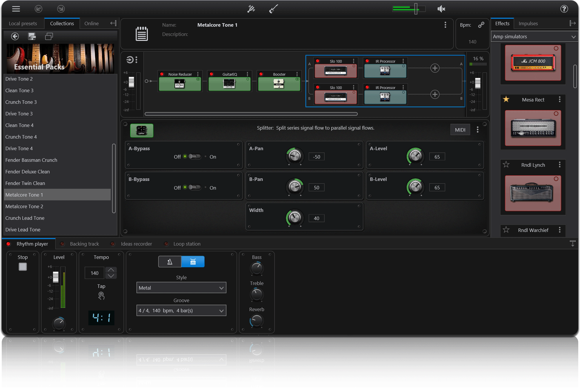580x392 pixels.
Task: Toggle the A-Bypass switch
Action: (195, 157)
